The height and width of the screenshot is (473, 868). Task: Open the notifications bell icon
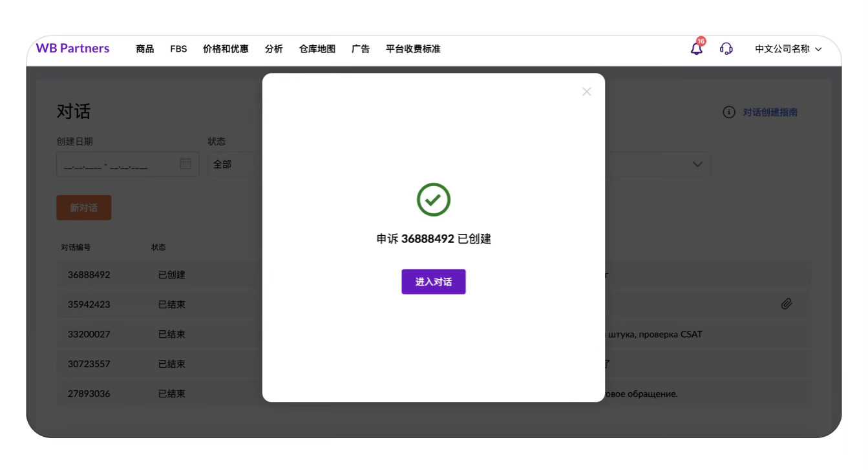pyautogui.click(x=697, y=48)
